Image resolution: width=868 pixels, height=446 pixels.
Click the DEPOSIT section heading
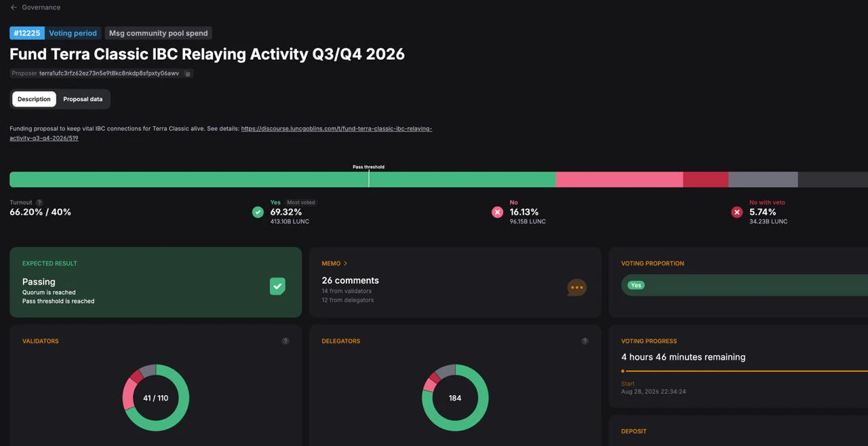click(633, 432)
